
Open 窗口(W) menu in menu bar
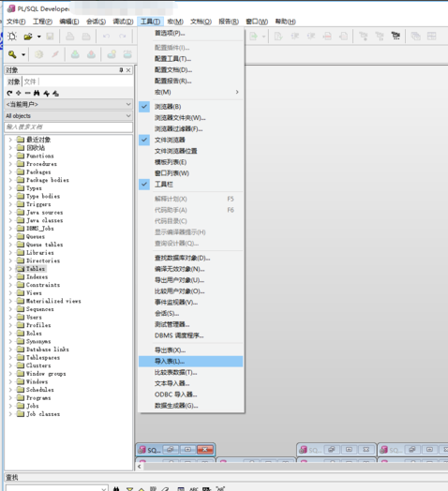point(257,22)
